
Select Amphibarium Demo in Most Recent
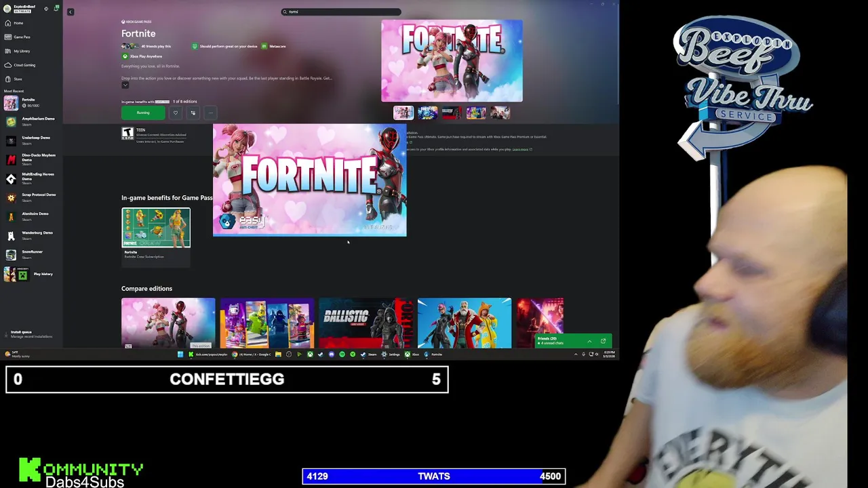(x=30, y=121)
